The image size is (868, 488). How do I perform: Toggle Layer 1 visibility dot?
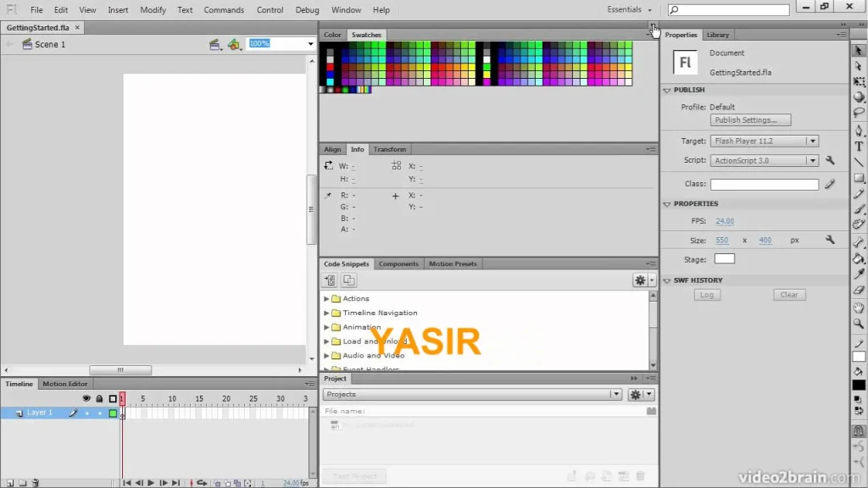(x=87, y=413)
